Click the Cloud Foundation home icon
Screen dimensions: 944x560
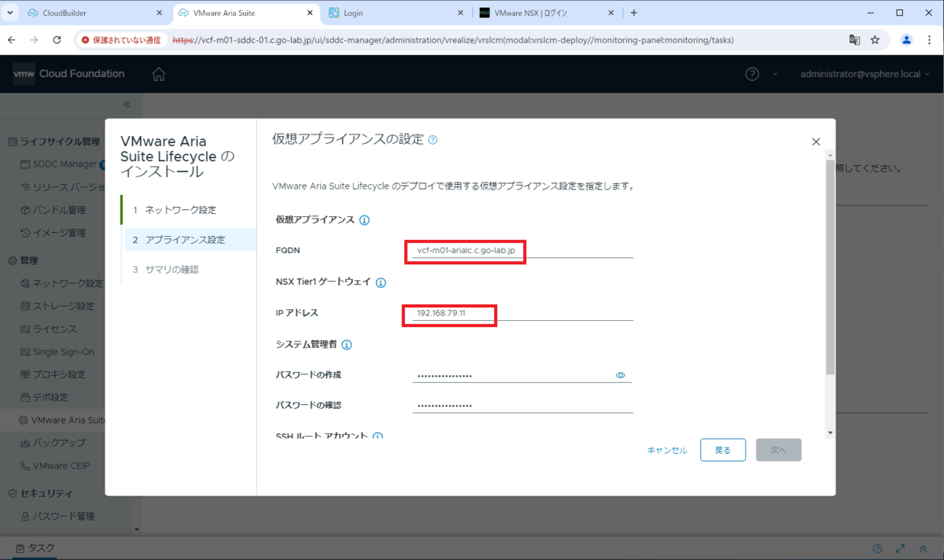click(159, 74)
